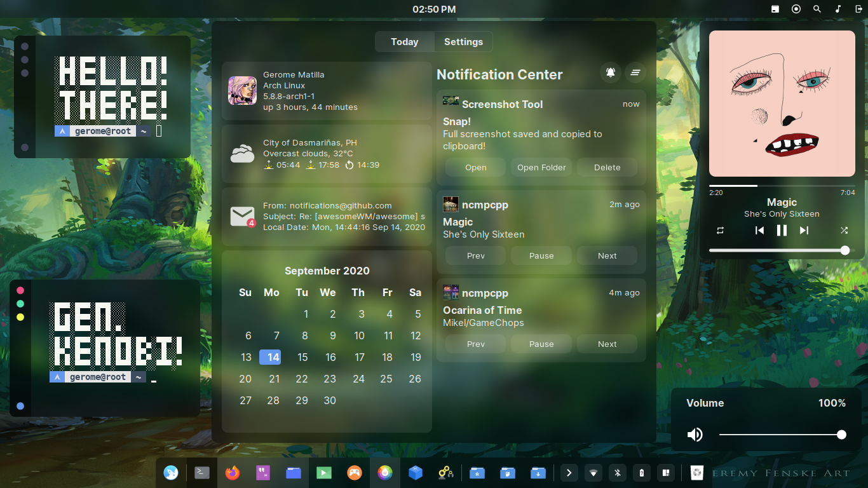Viewport: 868px width, 488px height.
Task: Toggle repeat mode in music player
Action: (720, 230)
